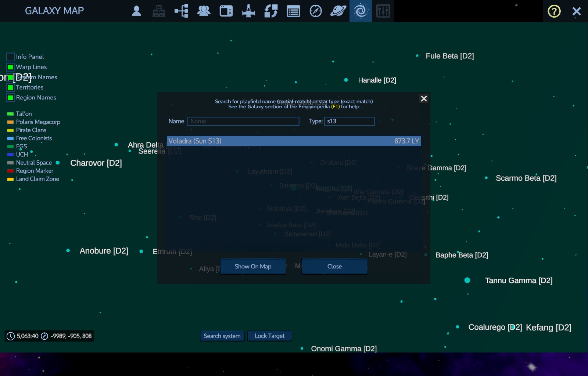This screenshot has height=376, width=588.
Task: Click the yellow help question mark icon
Action: 554,11
